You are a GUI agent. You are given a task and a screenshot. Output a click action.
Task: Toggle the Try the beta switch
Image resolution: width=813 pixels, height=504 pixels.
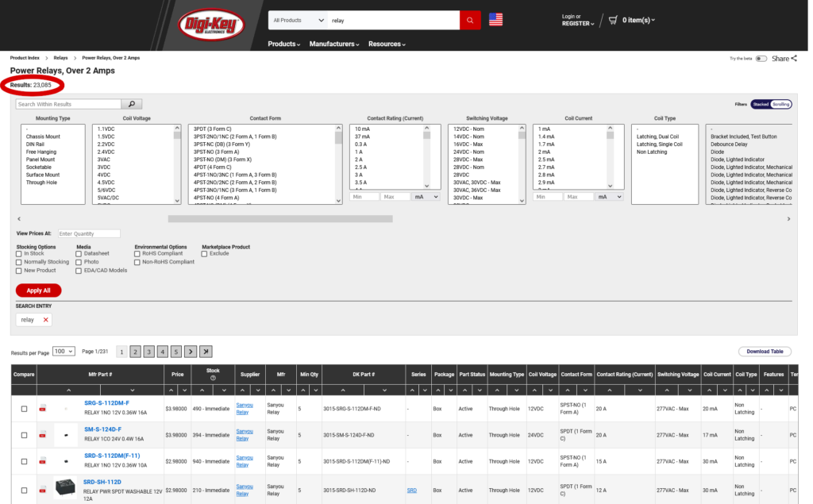(x=761, y=59)
